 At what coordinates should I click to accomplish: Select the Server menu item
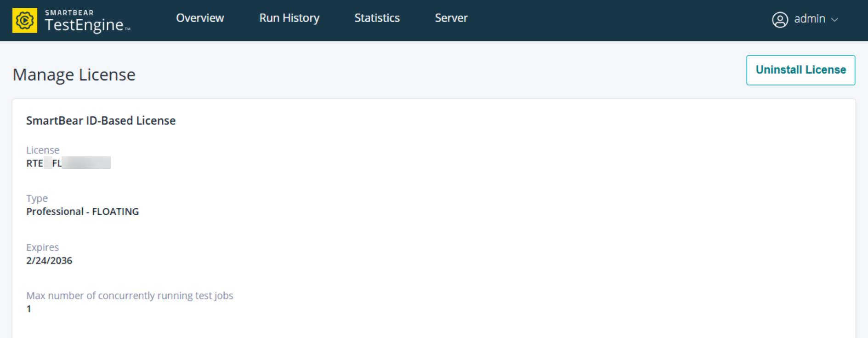pos(451,18)
